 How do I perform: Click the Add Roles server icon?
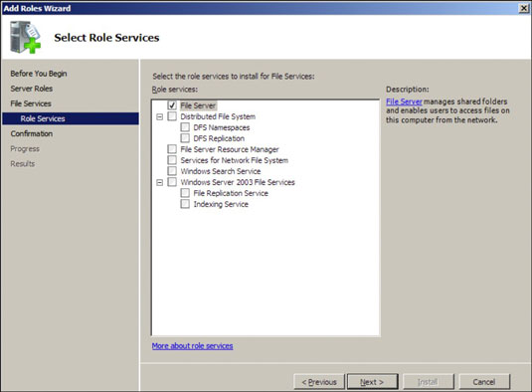tap(25, 37)
